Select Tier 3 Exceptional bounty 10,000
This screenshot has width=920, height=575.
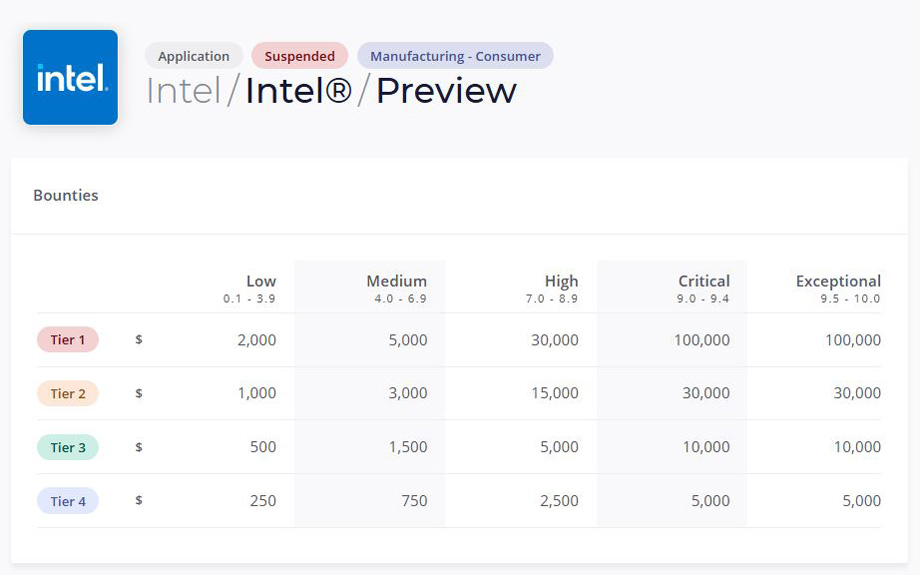click(x=857, y=447)
